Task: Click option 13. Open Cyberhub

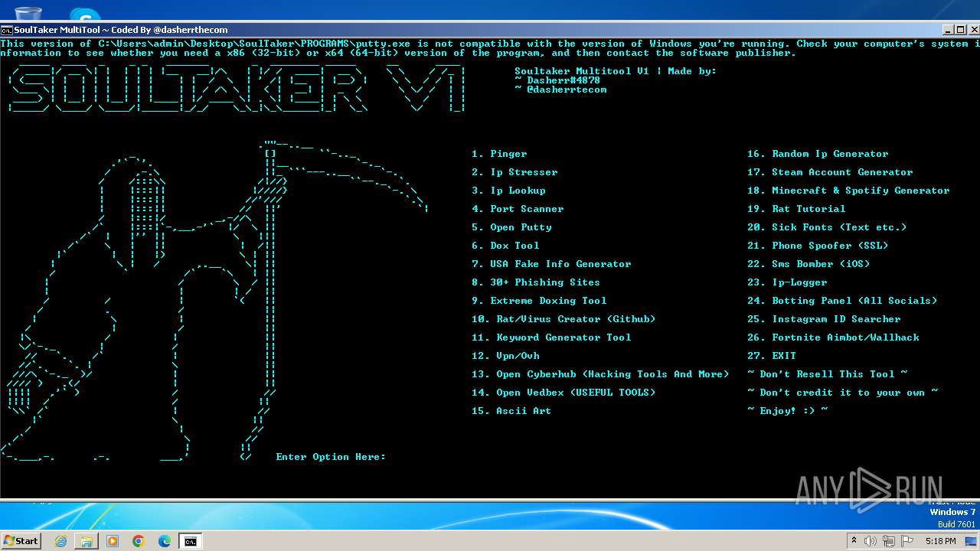Action: (600, 374)
